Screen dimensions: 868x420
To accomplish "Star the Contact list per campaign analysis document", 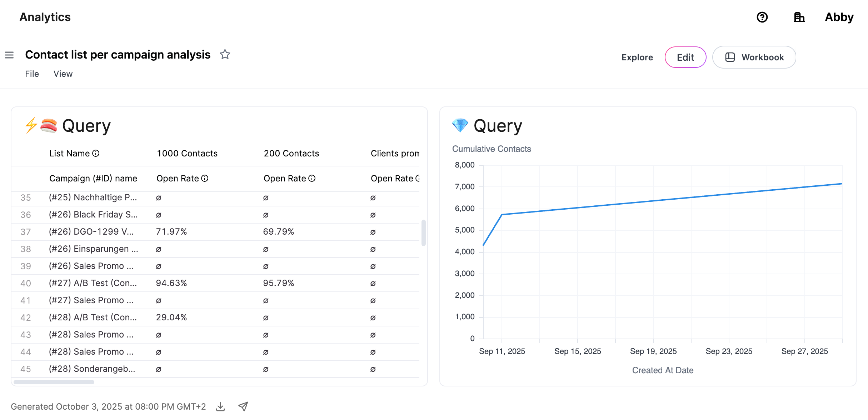I will 225,54.
